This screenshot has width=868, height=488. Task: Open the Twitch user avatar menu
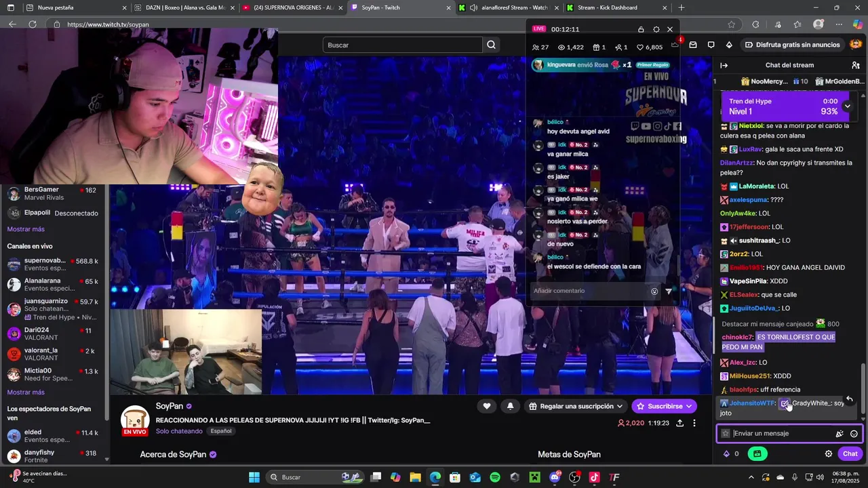pos(857,45)
